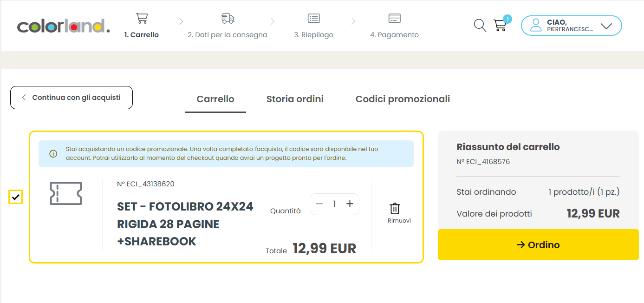Click the product title SET - FOTOLIBRO 24X24
The image size is (644, 303).
point(185,207)
